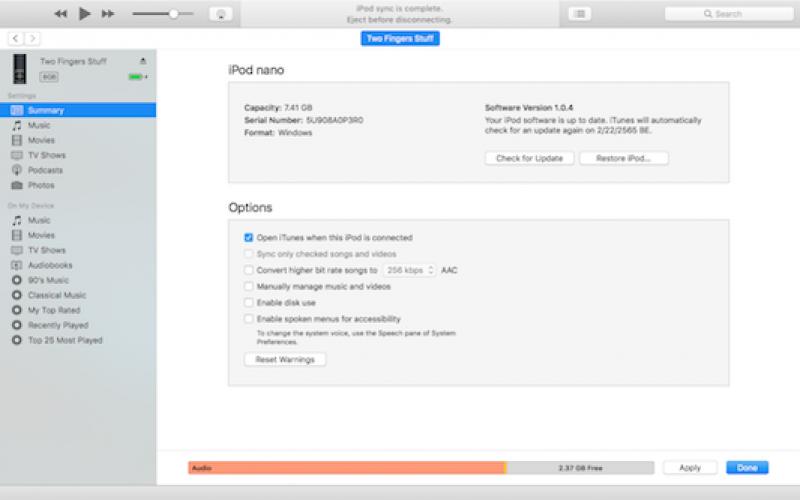Click the rewind playback button
This screenshot has height=500, width=800.
point(61,14)
